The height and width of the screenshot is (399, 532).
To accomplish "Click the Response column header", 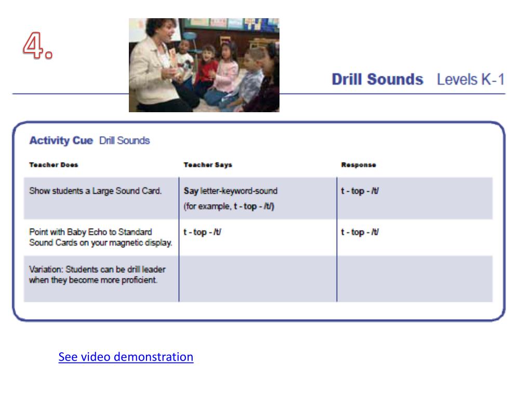I will coord(358,165).
